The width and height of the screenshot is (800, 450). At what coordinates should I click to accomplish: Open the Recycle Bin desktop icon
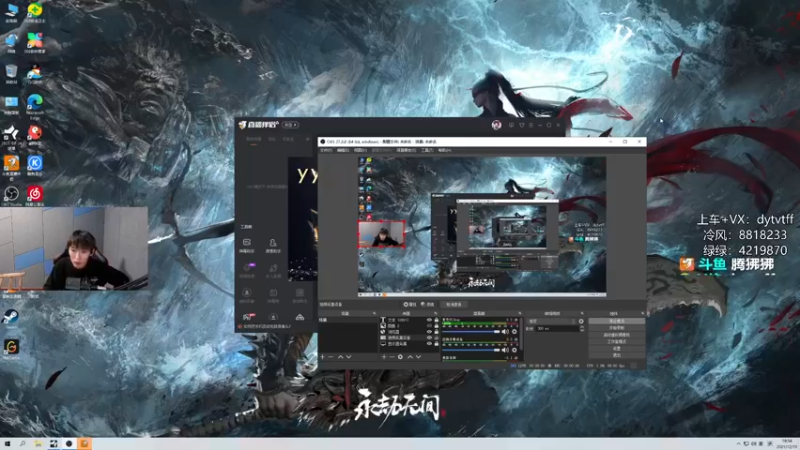coord(11,72)
